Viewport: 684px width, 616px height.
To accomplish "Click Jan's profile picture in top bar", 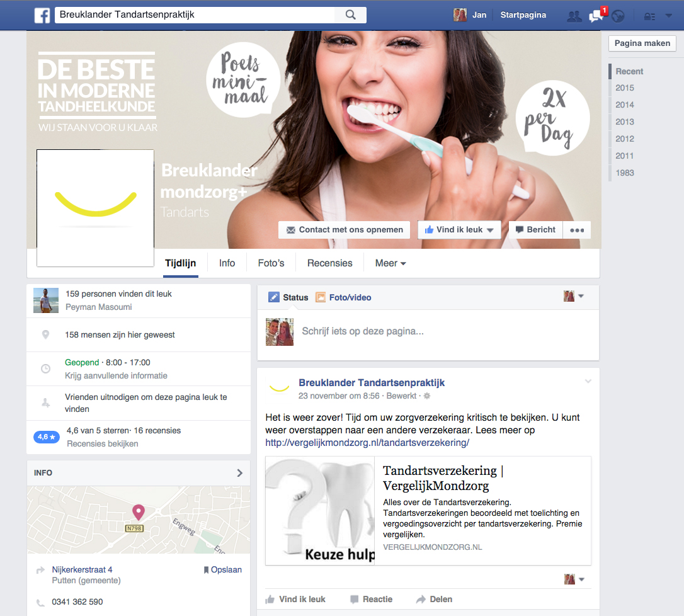I will pos(460,15).
